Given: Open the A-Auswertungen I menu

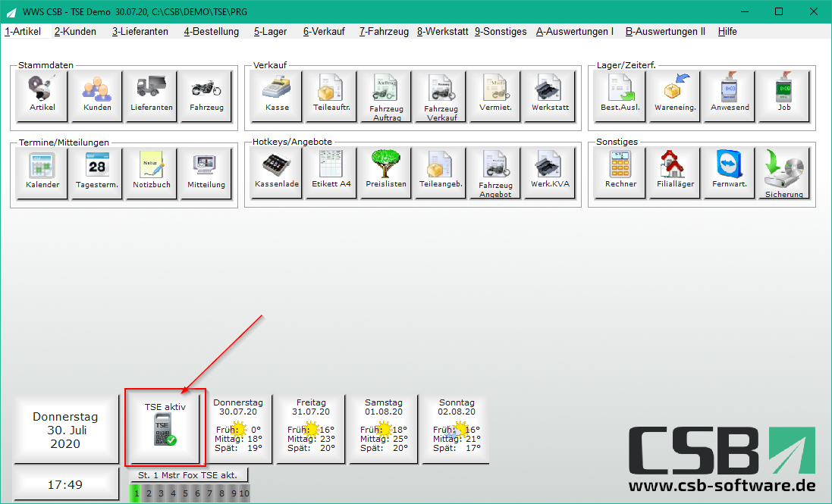Looking at the screenshot, I should tap(575, 31).
